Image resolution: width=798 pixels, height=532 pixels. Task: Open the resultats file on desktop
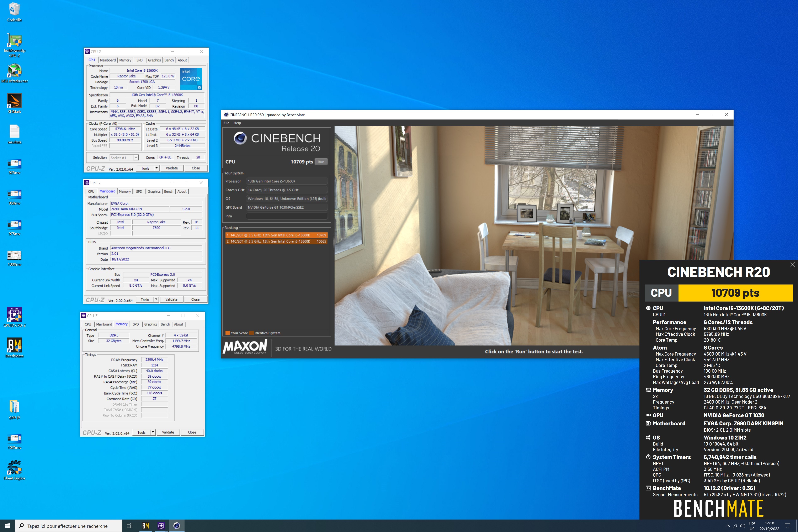(x=14, y=134)
